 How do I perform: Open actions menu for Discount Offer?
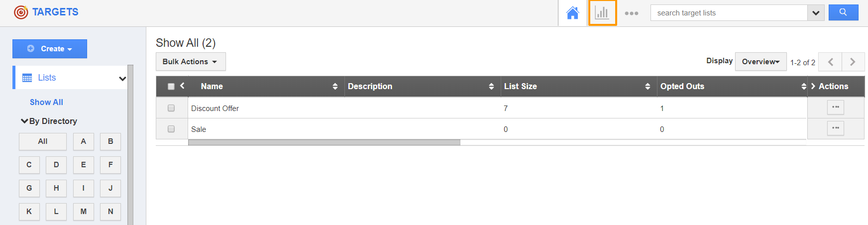tap(835, 108)
